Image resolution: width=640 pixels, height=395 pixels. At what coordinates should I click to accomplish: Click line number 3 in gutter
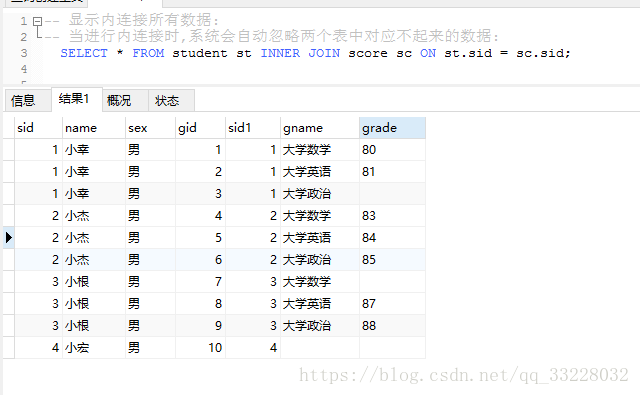[x=24, y=53]
